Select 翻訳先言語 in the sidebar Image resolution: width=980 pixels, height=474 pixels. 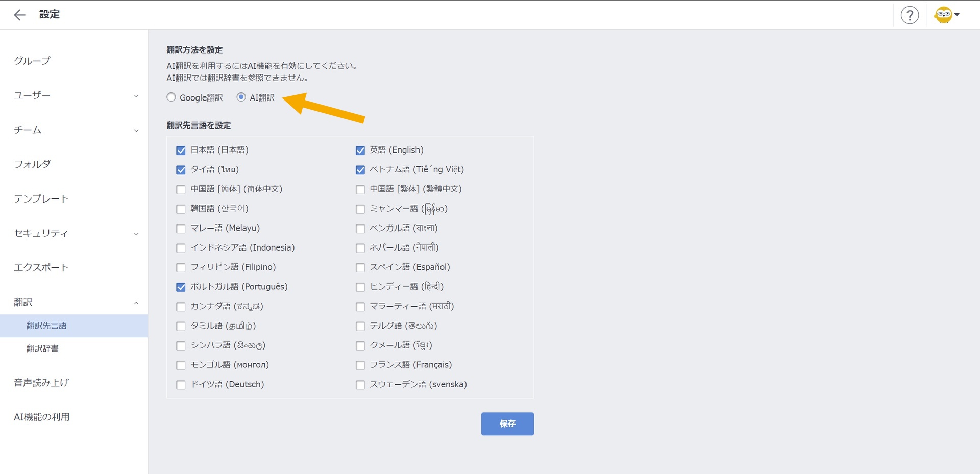tap(46, 326)
